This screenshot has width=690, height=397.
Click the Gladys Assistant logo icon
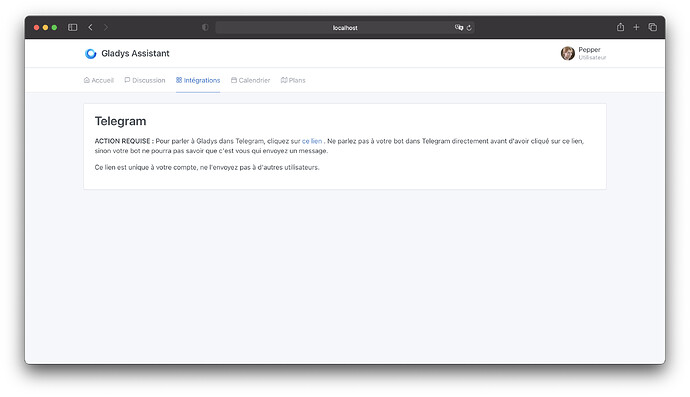(91, 54)
